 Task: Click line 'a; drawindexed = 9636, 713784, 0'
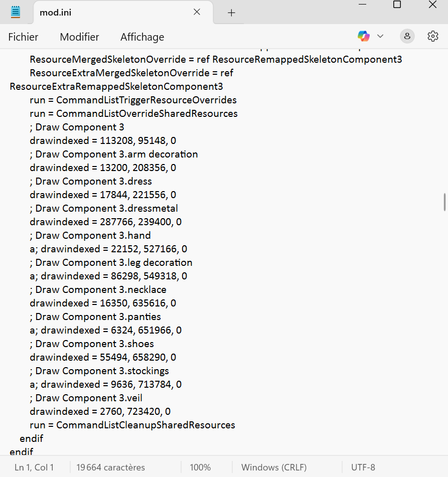[106, 384]
